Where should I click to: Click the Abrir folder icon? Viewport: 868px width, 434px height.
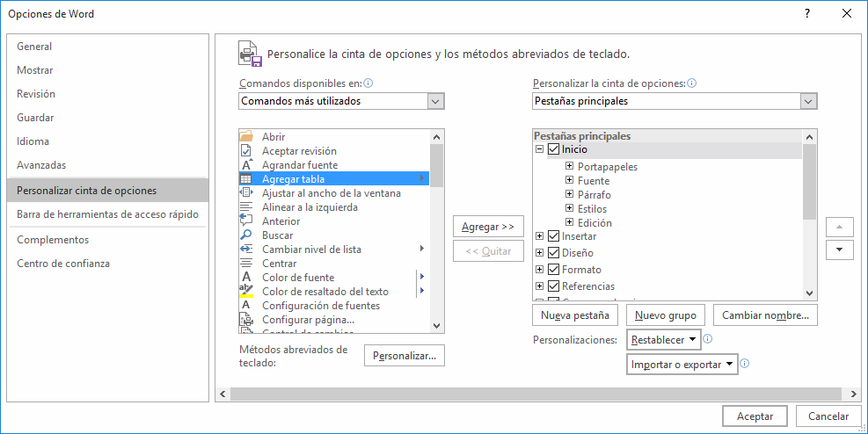point(245,136)
